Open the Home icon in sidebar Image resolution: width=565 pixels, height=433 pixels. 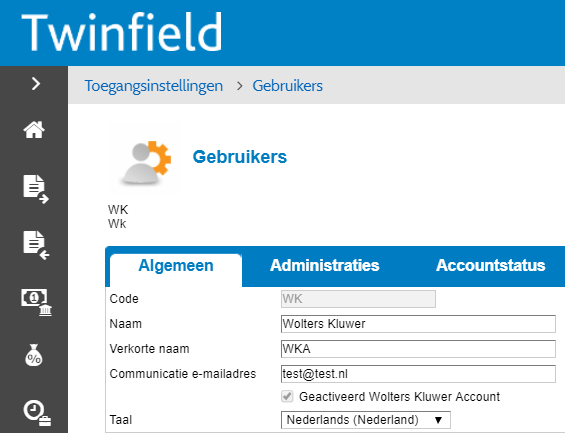point(34,130)
